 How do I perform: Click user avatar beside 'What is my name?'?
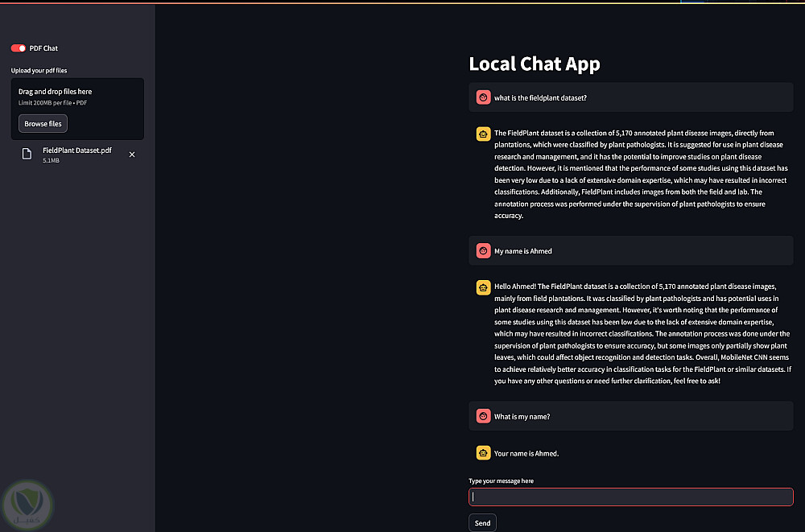483,416
